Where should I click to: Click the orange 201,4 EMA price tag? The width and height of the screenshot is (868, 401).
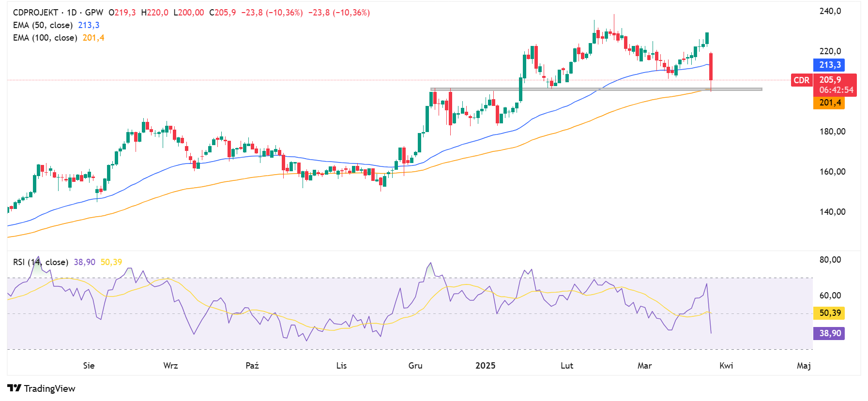coord(829,103)
